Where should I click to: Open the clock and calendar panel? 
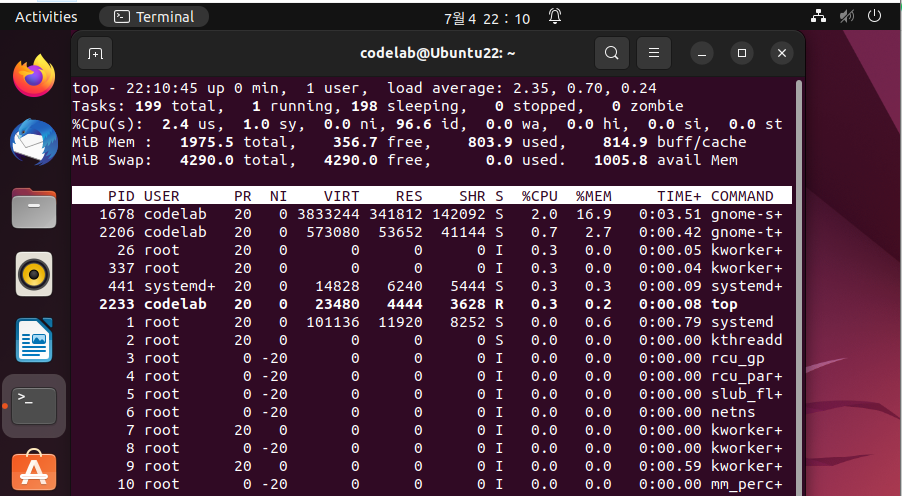487,18
